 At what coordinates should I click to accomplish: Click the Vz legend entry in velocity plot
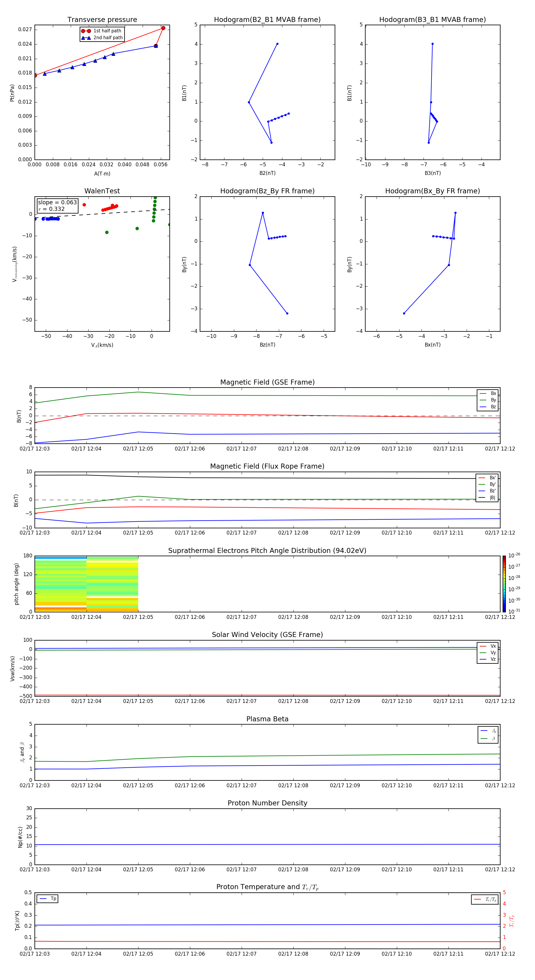(488, 659)
